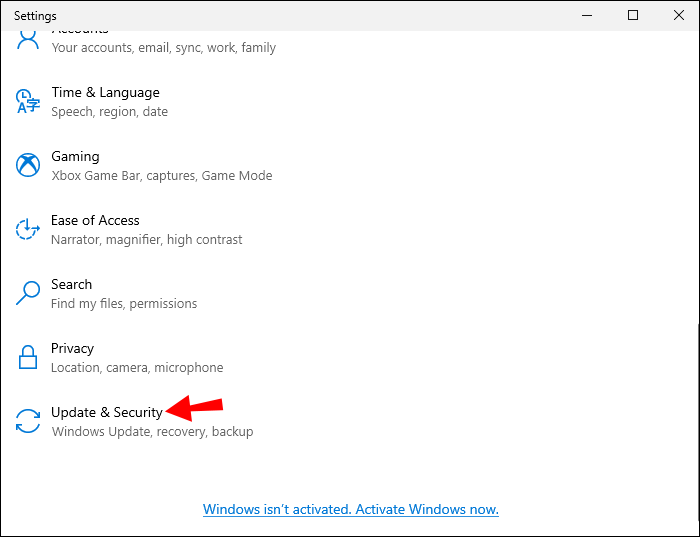The image size is (700, 537).
Task: Click 'Xbox Game Bar, captures' description
Action: (x=161, y=176)
